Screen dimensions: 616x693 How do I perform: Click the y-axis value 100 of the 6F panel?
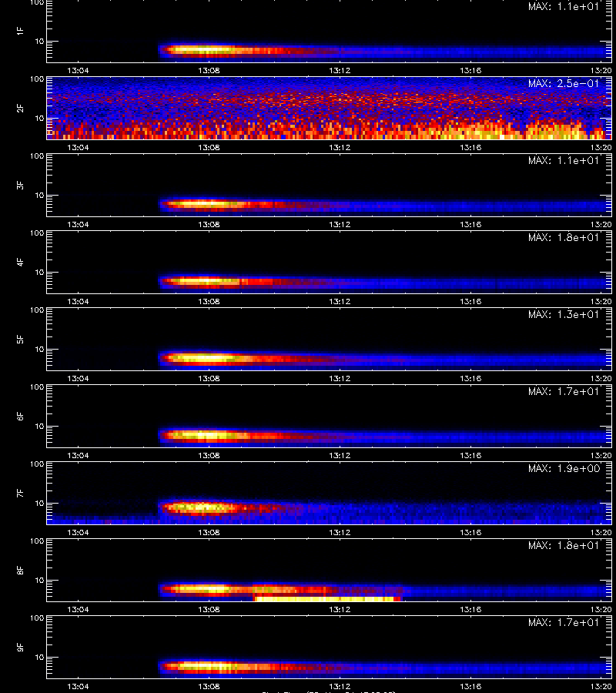37,387
